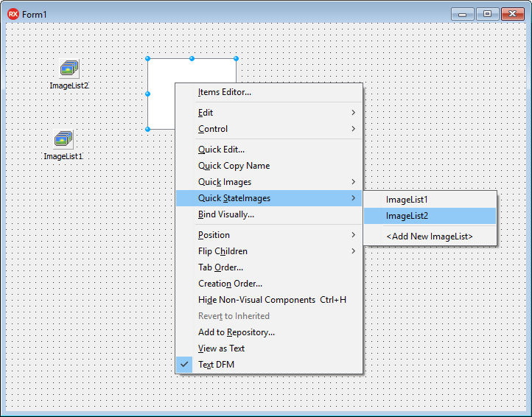This screenshot has width=532, height=417.
Task: Choose <Add New ImageList> entry
Action: (x=430, y=236)
